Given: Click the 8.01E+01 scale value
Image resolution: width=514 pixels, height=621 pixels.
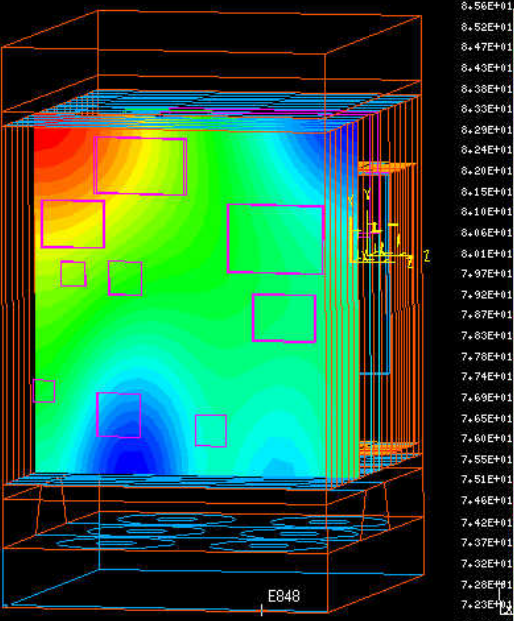Looking at the screenshot, I should click(487, 253).
